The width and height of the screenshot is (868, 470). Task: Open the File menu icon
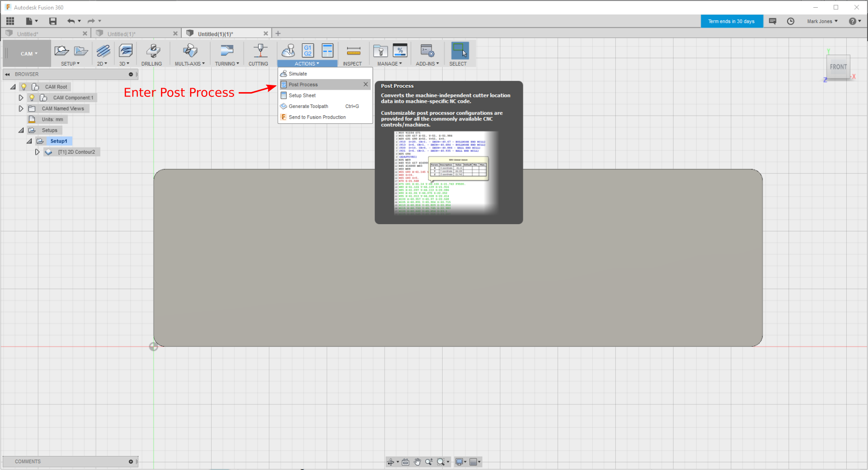pyautogui.click(x=31, y=21)
